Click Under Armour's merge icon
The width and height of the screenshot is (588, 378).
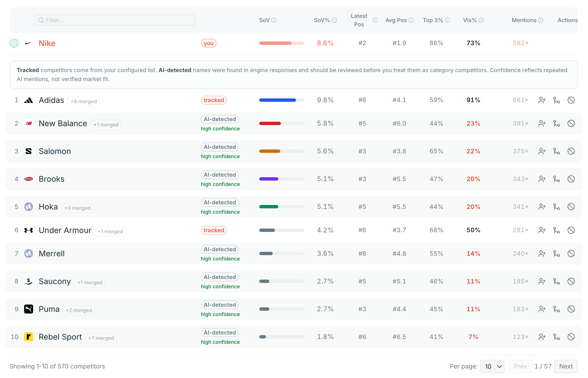[x=557, y=230]
